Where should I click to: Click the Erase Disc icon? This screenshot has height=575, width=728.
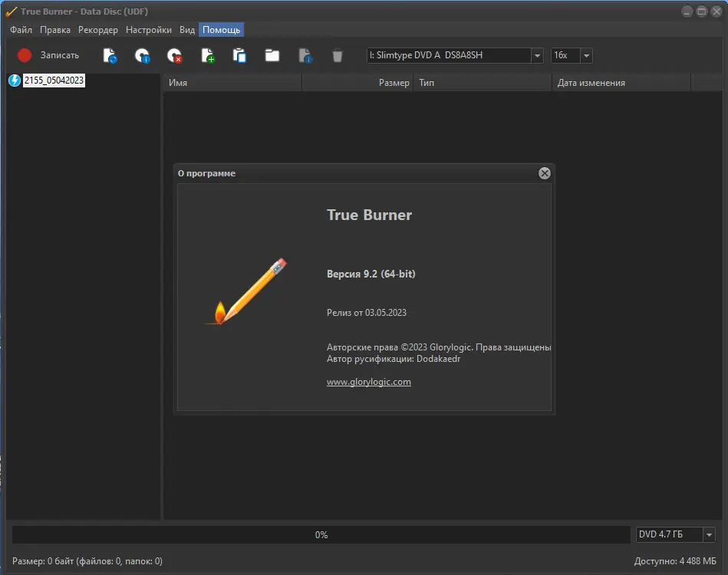click(x=174, y=55)
